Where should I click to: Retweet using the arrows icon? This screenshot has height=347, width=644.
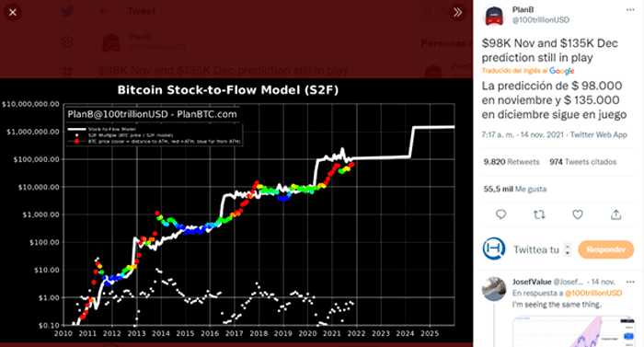539,214
